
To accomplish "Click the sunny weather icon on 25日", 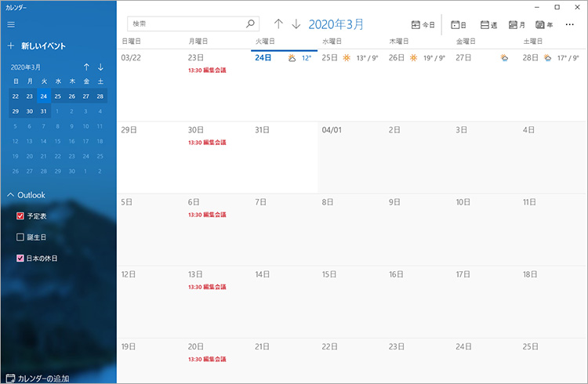I will (347, 58).
